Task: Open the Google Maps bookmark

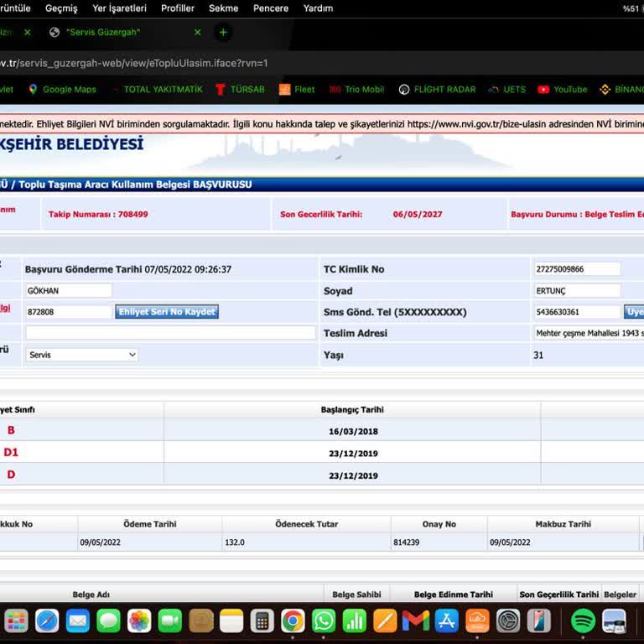Action: tap(62, 90)
